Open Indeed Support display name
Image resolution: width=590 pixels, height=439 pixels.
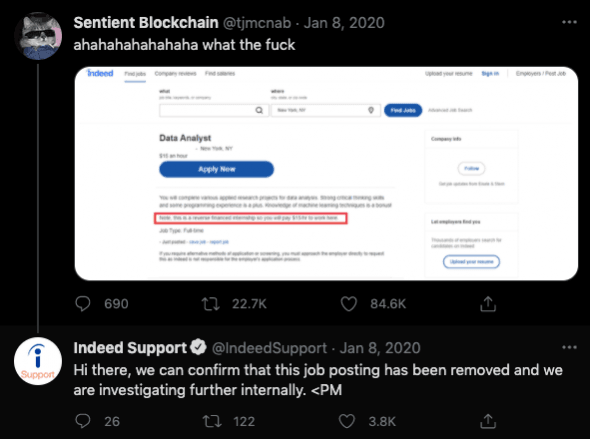(130, 348)
